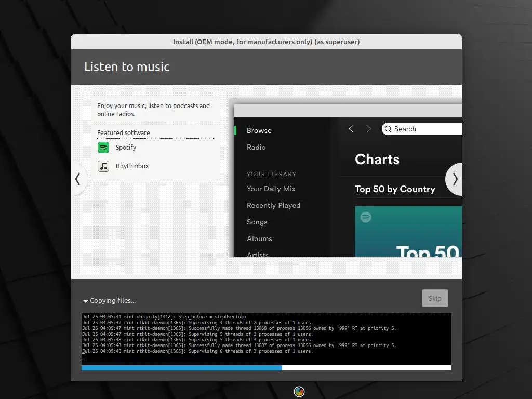Click the green Spotify app icon
This screenshot has height=399, width=532.
coord(103,148)
